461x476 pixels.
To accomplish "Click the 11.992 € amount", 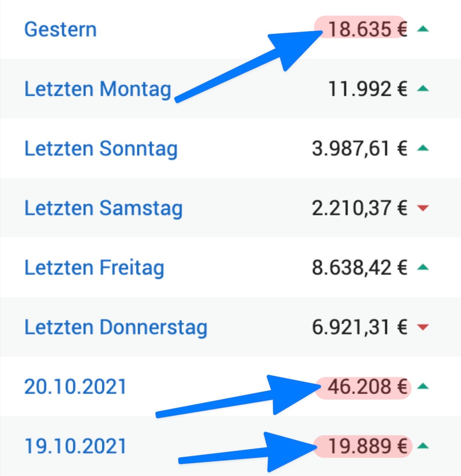I will [x=367, y=89].
